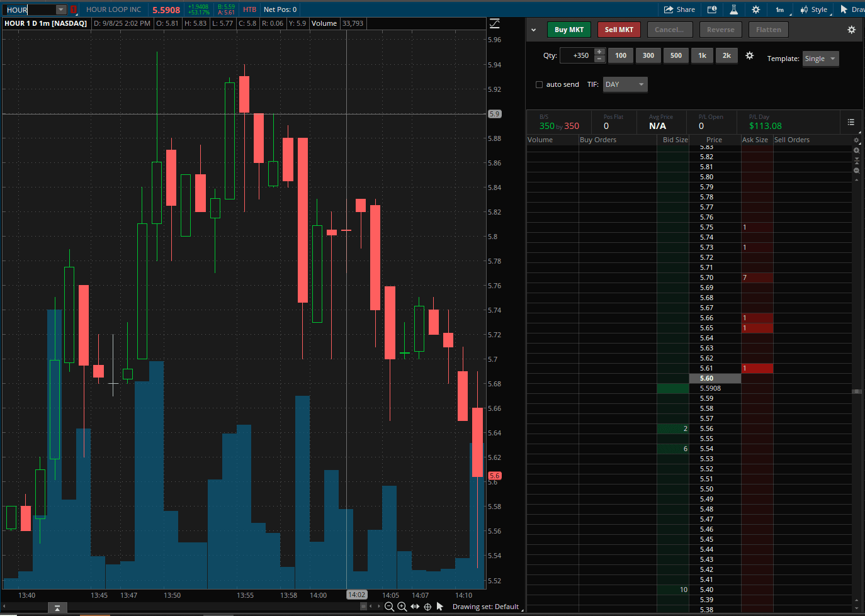865x616 pixels.
Task: Click scroll chart right arrow
Action: click(378, 607)
